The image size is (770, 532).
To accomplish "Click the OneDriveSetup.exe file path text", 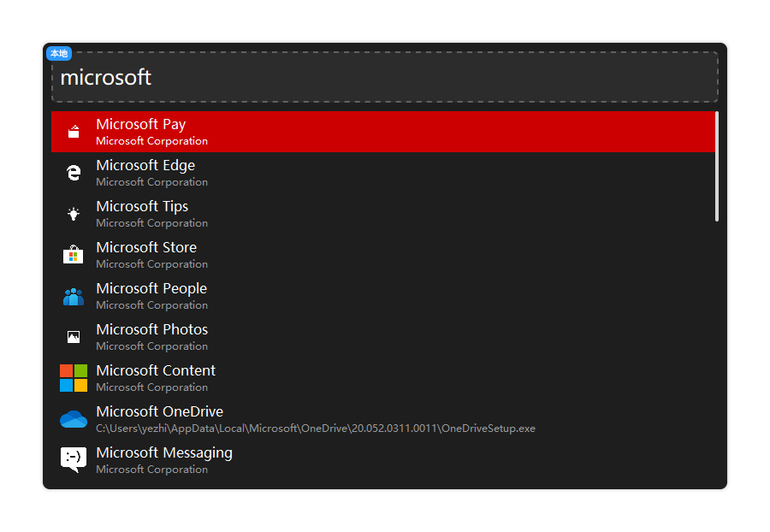I will tap(315, 429).
